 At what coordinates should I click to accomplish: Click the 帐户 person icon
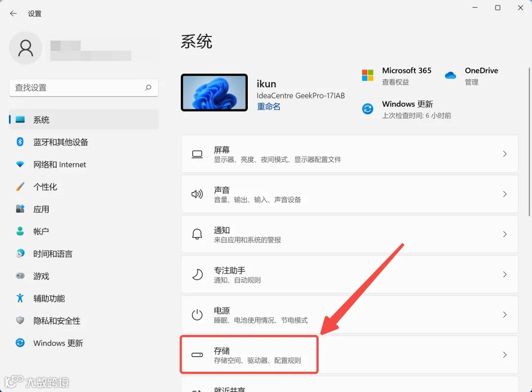[x=20, y=231]
